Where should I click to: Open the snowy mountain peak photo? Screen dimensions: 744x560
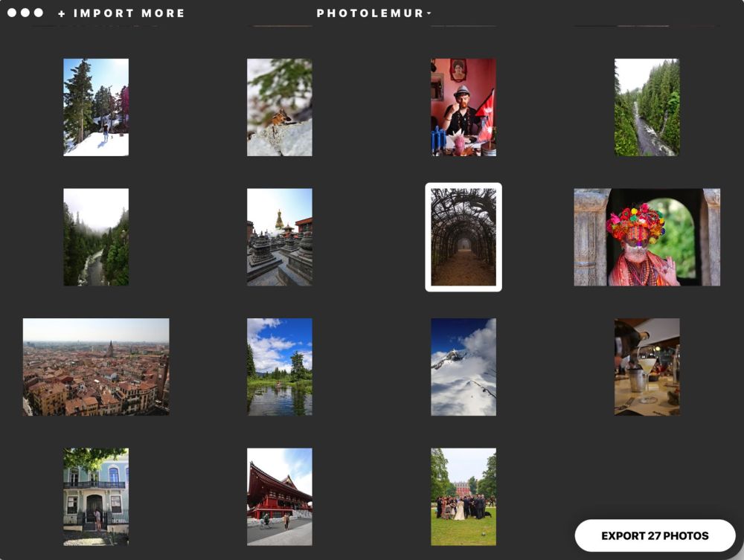click(x=464, y=367)
